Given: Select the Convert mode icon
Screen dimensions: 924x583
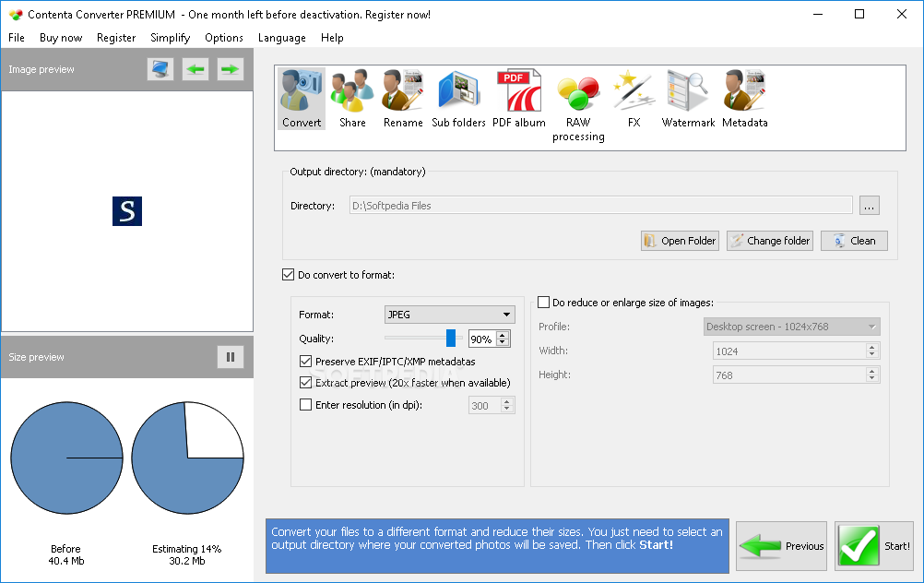Looking at the screenshot, I should [x=302, y=99].
